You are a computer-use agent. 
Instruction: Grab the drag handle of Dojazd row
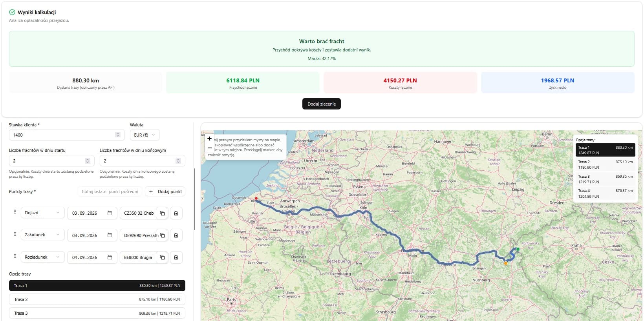[15, 212]
